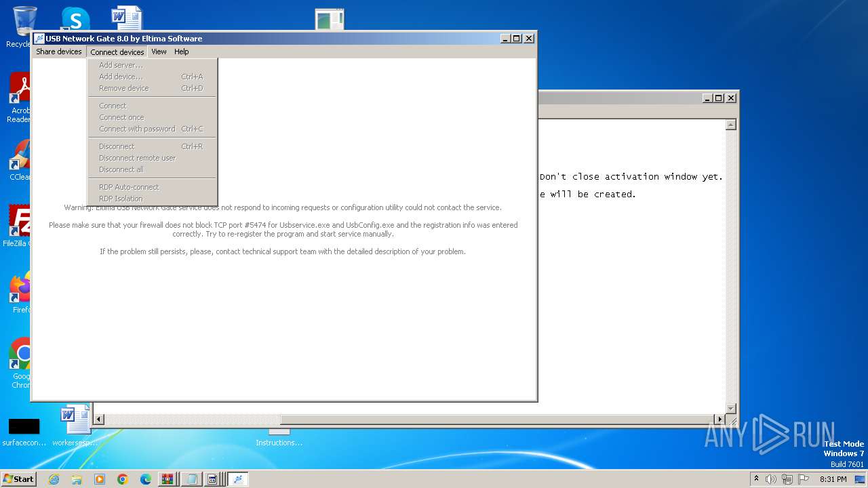Image resolution: width=868 pixels, height=488 pixels.
Task: Click the 8:31 PM clock
Action: click(x=833, y=479)
